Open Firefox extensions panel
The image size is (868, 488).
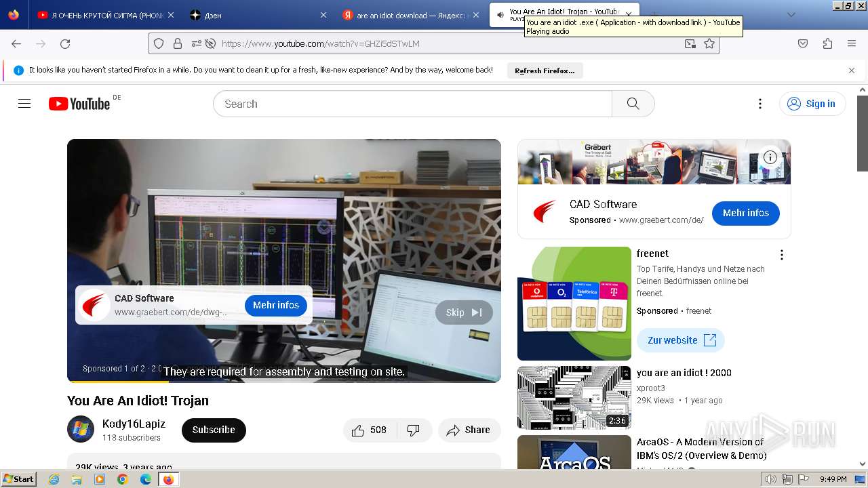tap(827, 43)
